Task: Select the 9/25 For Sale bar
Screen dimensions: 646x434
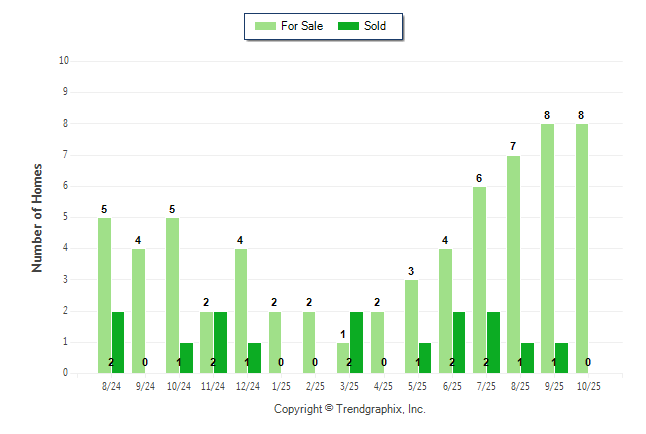Action: tap(547, 248)
